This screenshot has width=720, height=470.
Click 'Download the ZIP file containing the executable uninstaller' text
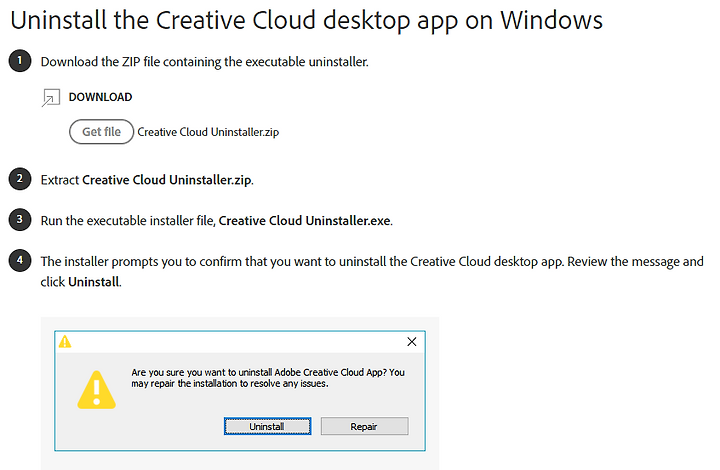(205, 62)
